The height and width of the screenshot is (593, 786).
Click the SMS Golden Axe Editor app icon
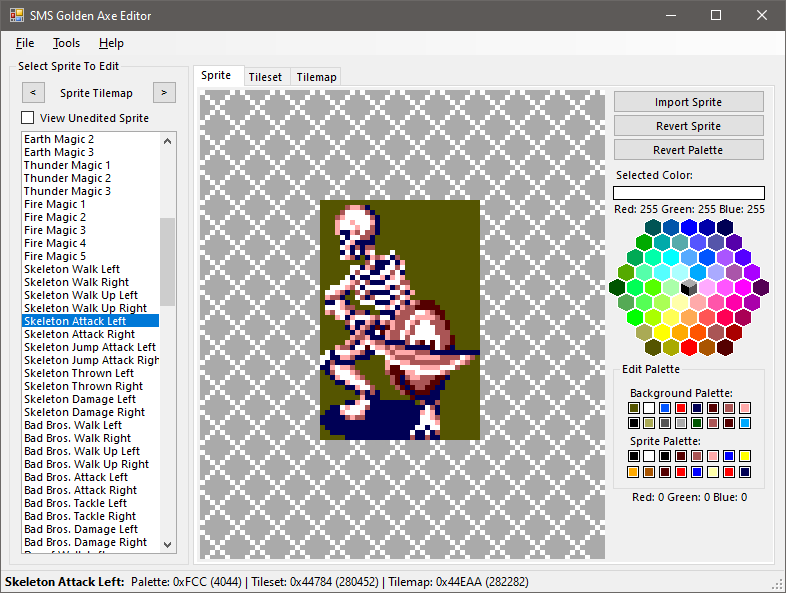pos(17,15)
